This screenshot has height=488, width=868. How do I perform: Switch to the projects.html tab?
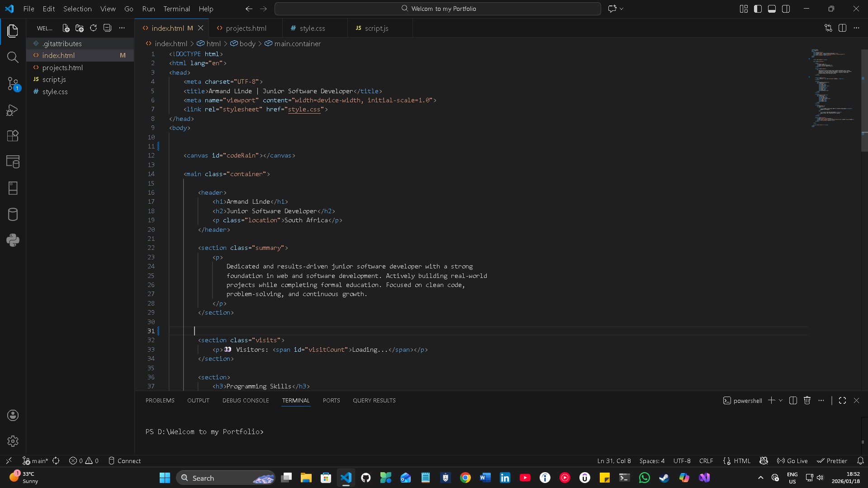(247, 28)
